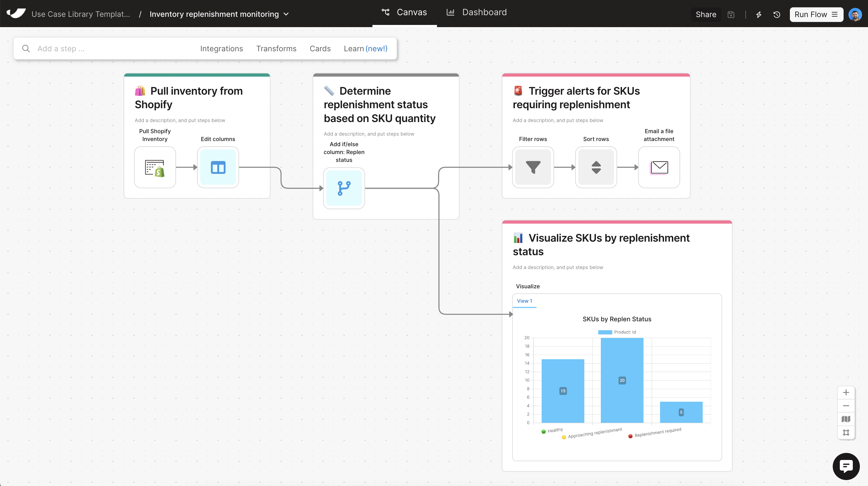Click the Approaching replenishment bar labeled 20
The image size is (868, 486).
point(622,380)
